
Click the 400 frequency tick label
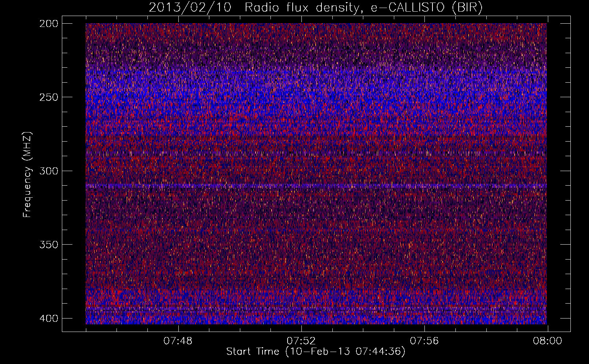49,318
